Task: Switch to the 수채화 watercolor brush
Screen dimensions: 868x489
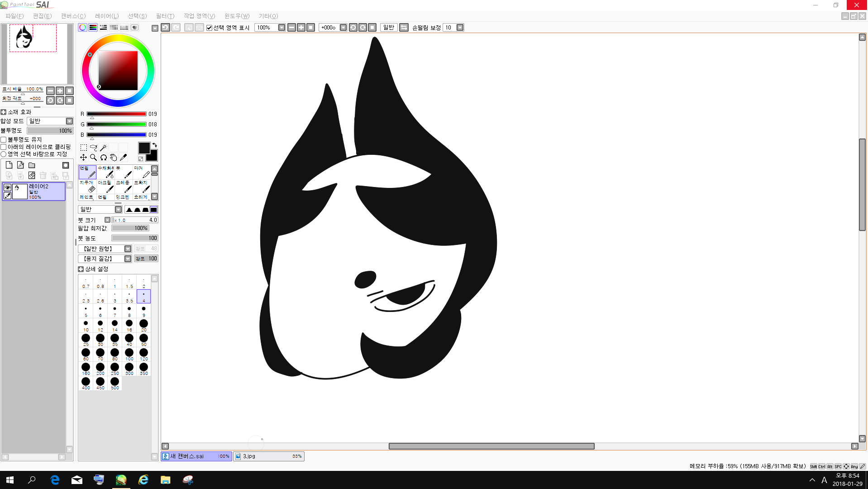Action: pyautogui.click(x=105, y=172)
